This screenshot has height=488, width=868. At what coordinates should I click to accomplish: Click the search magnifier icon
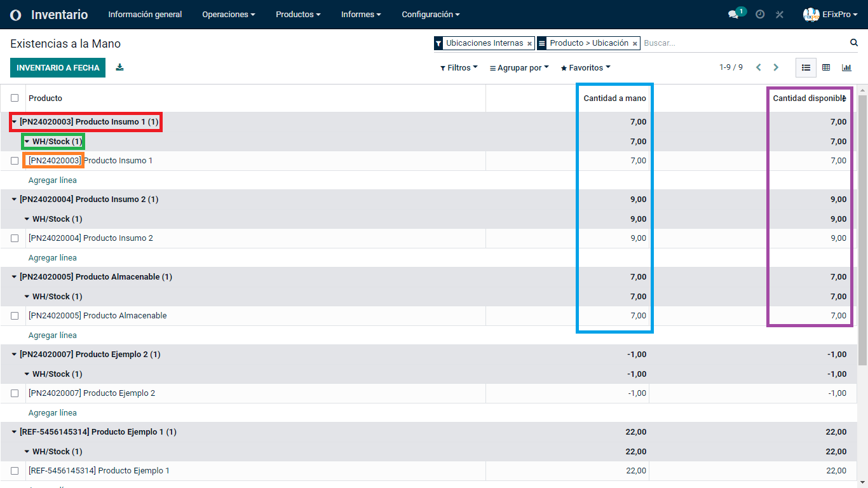click(854, 43)
